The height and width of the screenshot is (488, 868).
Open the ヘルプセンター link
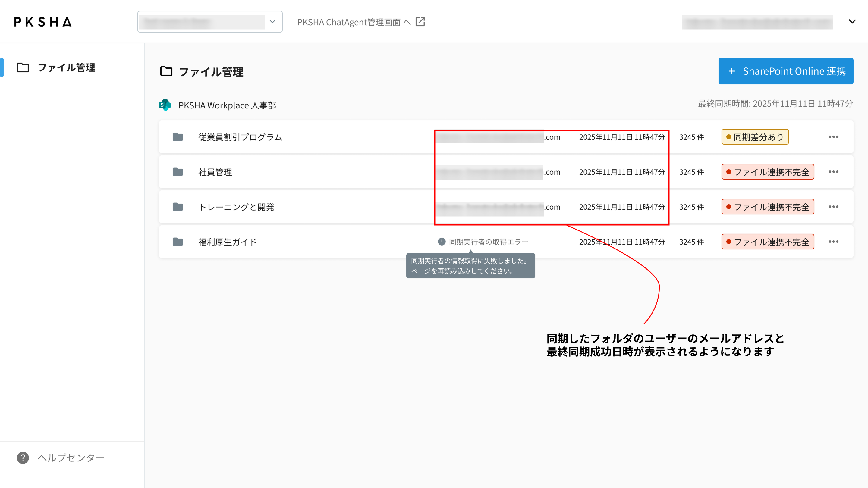pyautogui.click(x=71, y=458)
